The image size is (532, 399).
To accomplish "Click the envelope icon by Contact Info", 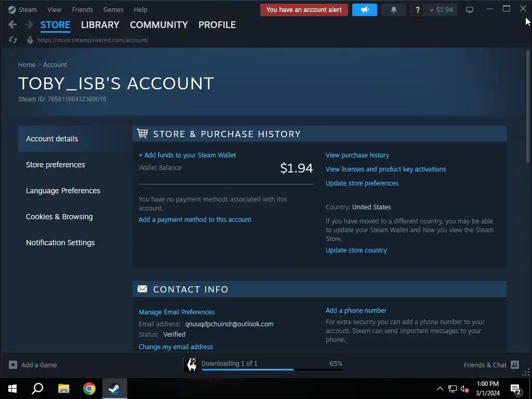I will tap(142, 289).
